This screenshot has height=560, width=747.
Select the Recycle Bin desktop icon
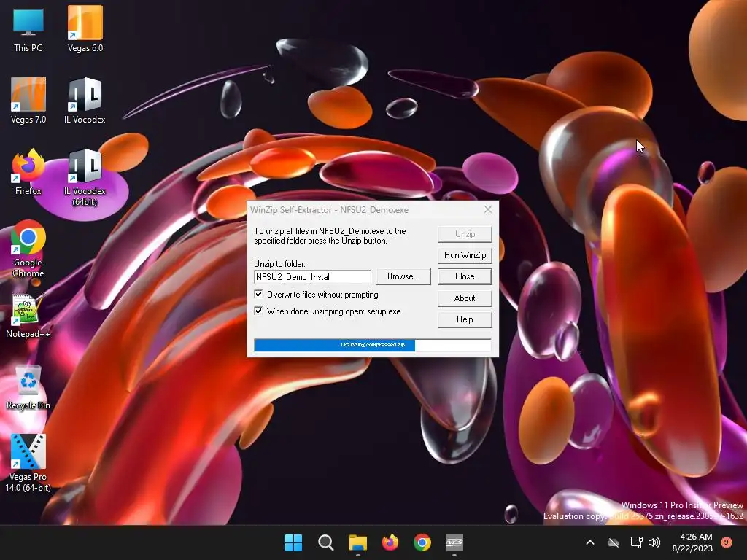(28, 388)
